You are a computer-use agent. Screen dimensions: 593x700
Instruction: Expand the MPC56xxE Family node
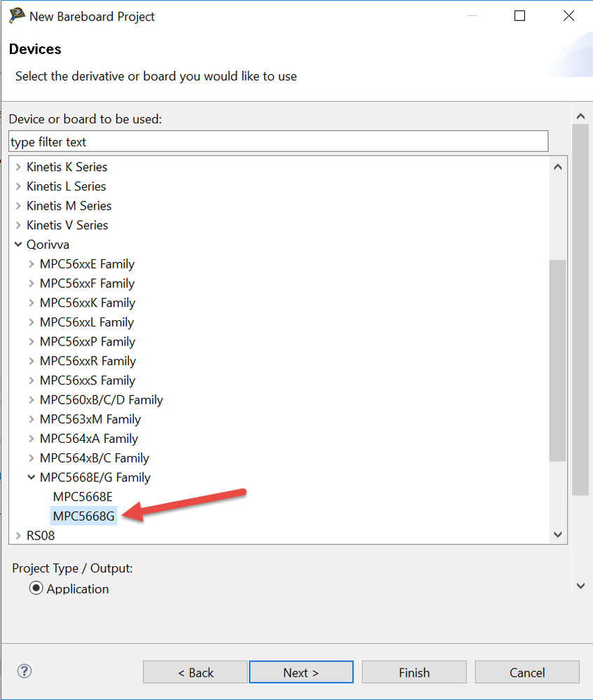coord(31,264)
